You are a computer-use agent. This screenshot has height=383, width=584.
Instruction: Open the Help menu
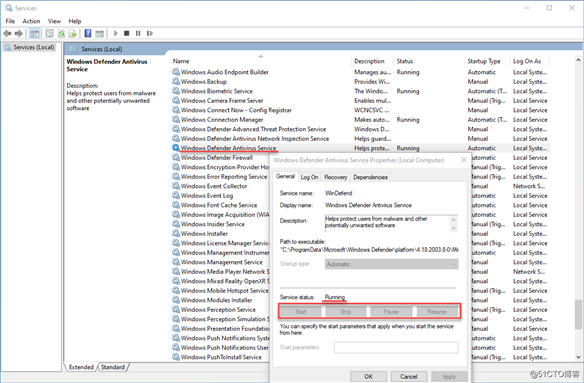coord(74,21)
